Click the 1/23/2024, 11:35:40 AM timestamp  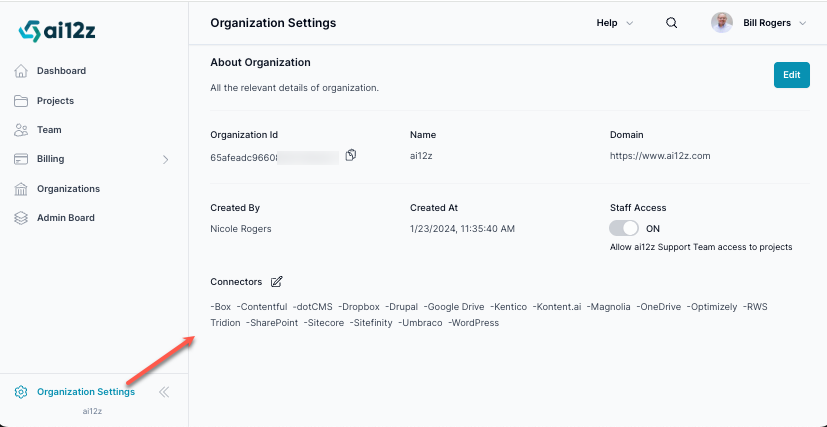(462, 229)
